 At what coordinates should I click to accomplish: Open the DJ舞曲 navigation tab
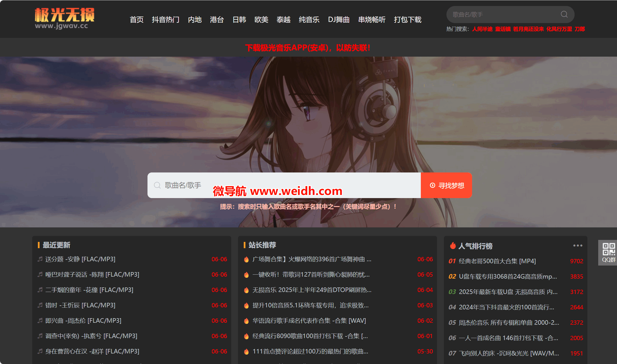coord(339,20)
